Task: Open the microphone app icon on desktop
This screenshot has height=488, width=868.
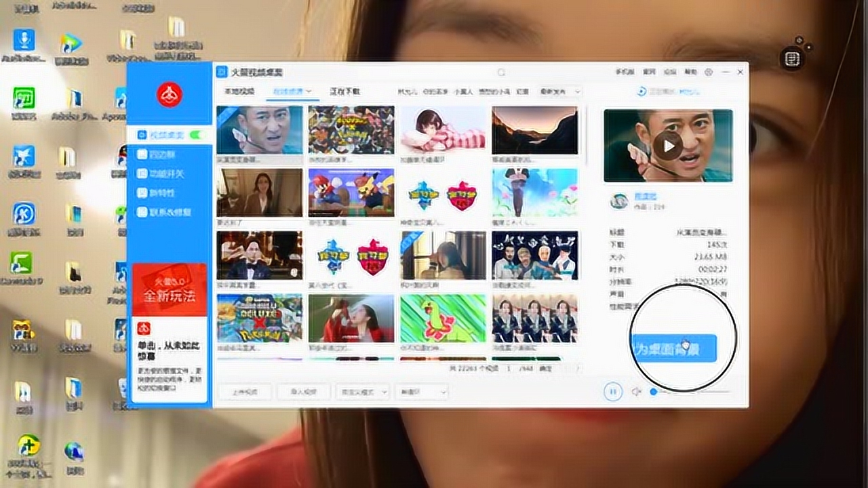Action: (x=24, y=39)
